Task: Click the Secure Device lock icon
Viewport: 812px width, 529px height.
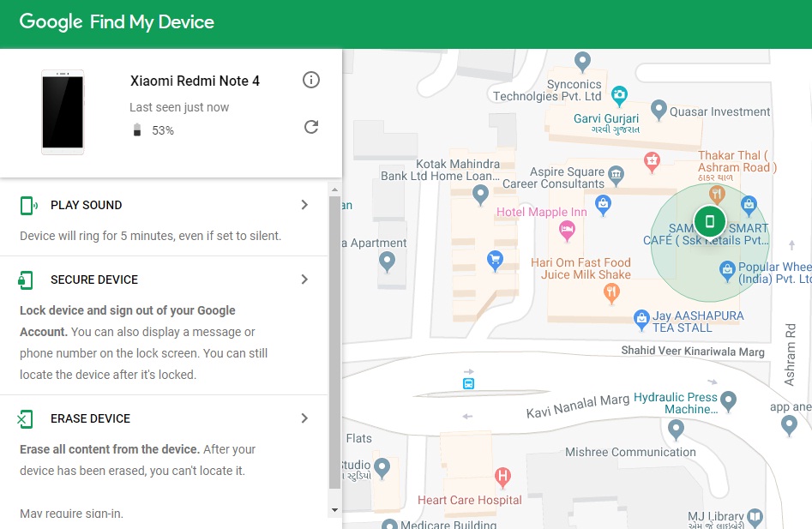Action: tap(26, 280)
